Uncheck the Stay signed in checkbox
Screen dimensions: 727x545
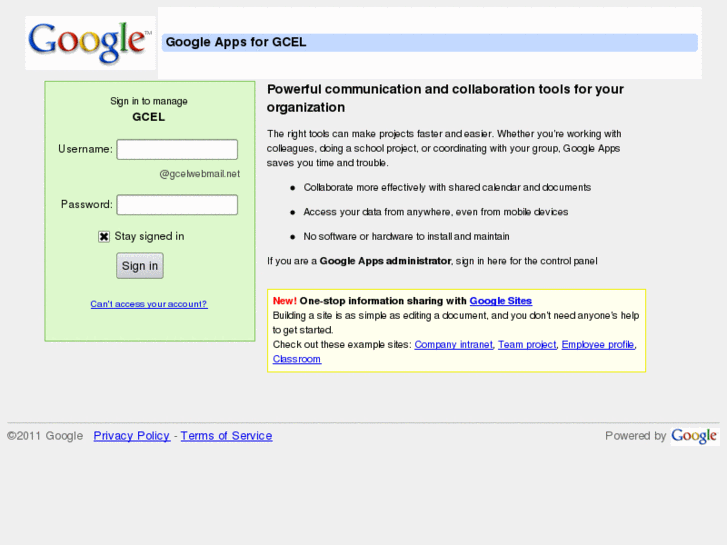[x=104, y=237]
